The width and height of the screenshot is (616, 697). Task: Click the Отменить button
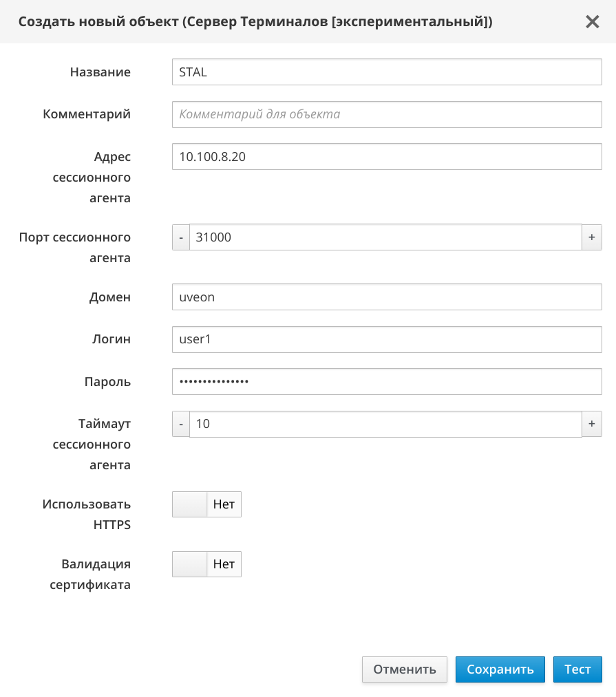405,669
